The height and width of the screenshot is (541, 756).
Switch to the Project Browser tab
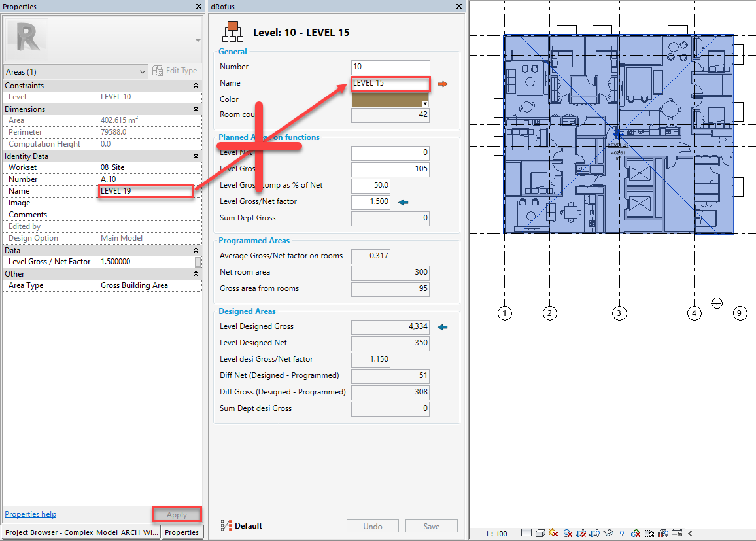80,532
